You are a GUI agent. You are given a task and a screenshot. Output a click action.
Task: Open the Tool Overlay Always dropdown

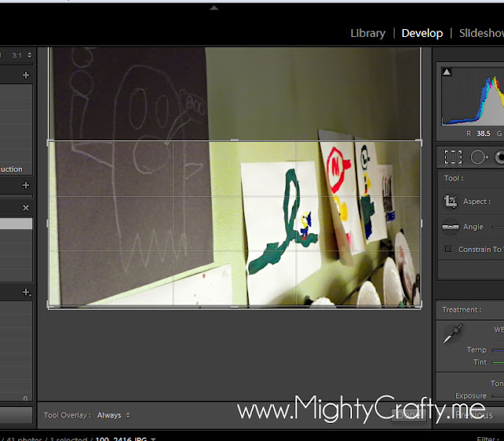coord(113,415)
